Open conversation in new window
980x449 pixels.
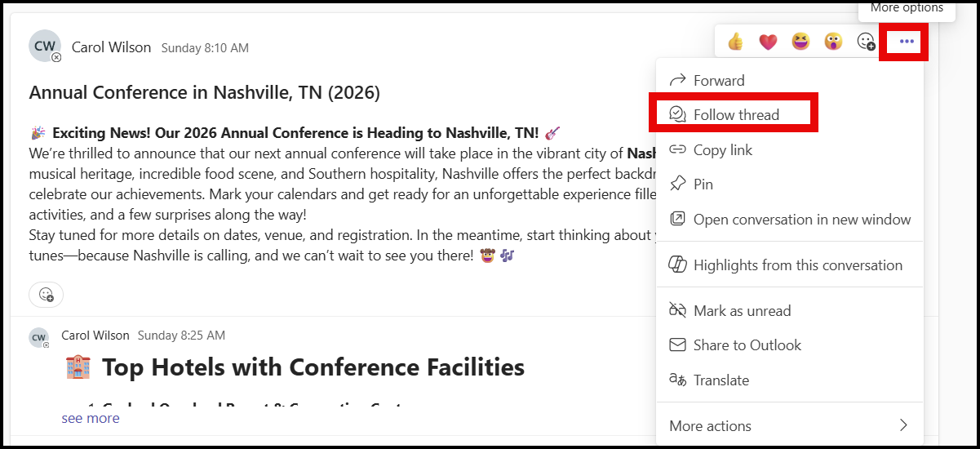[x=801, y=219]
